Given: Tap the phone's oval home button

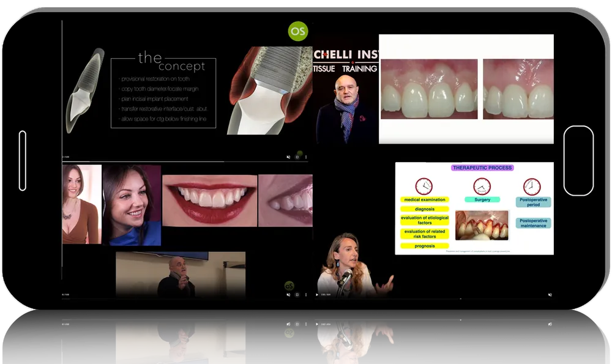Looking at the screenshot, I should 578,161.
